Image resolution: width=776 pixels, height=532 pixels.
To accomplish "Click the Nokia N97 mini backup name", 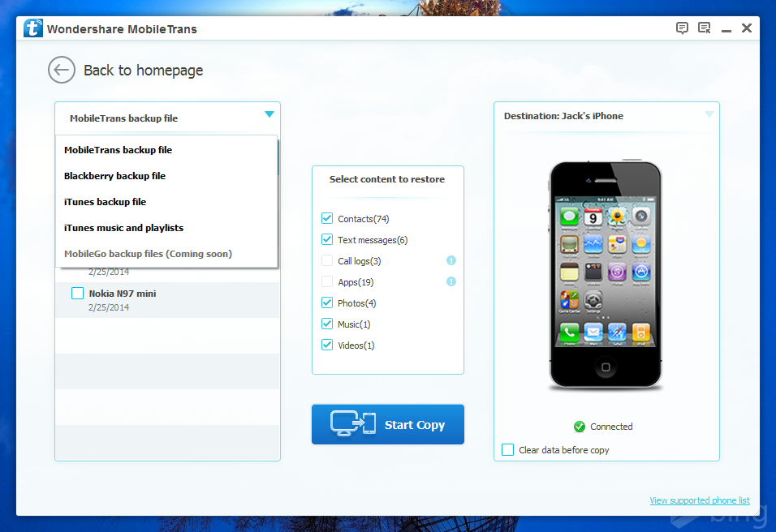I will 123,294.
